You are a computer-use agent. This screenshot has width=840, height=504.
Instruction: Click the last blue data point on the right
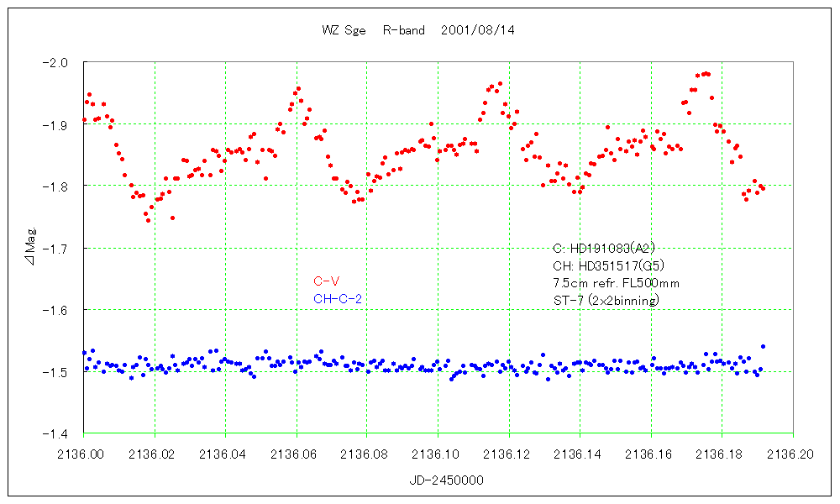click(x=763, y=346)
